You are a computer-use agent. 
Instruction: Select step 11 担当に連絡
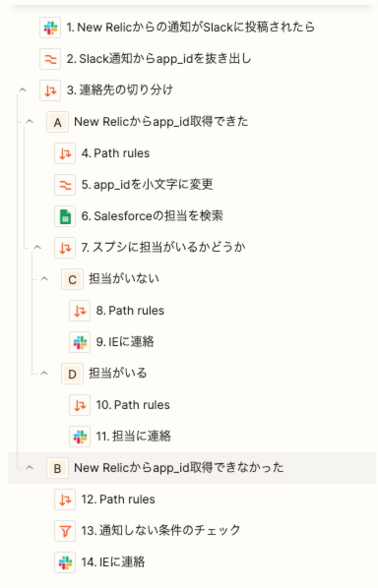[133, 436]
